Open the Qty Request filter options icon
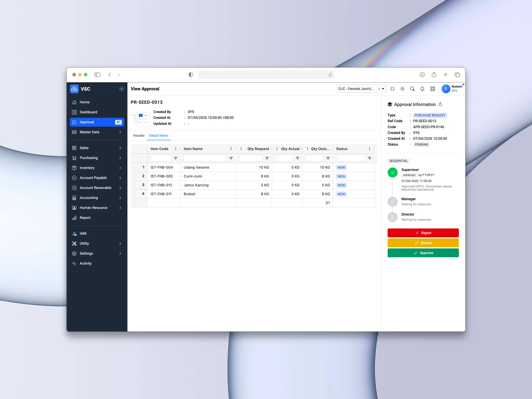This screenshot has height=399, width=532. coord(267,158)
